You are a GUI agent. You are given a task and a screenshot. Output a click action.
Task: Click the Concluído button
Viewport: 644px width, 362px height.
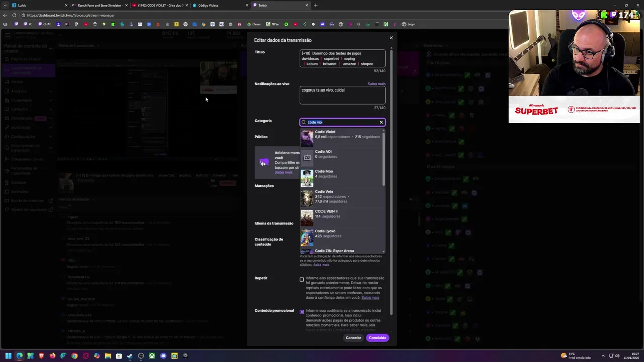377,338
